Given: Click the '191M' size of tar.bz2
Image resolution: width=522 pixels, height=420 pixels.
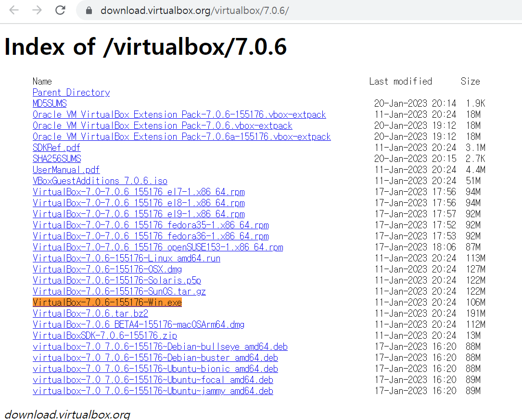Looking at the screenshot, I should coord(476,313).
